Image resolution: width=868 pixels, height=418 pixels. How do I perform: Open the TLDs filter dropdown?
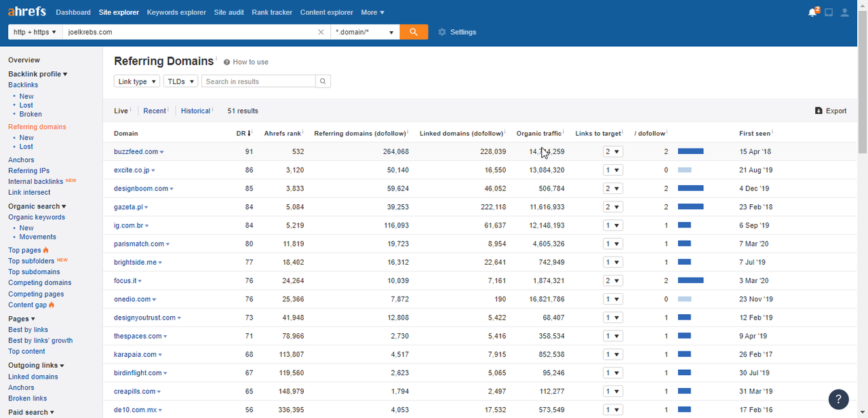click(x=180, y=81)
